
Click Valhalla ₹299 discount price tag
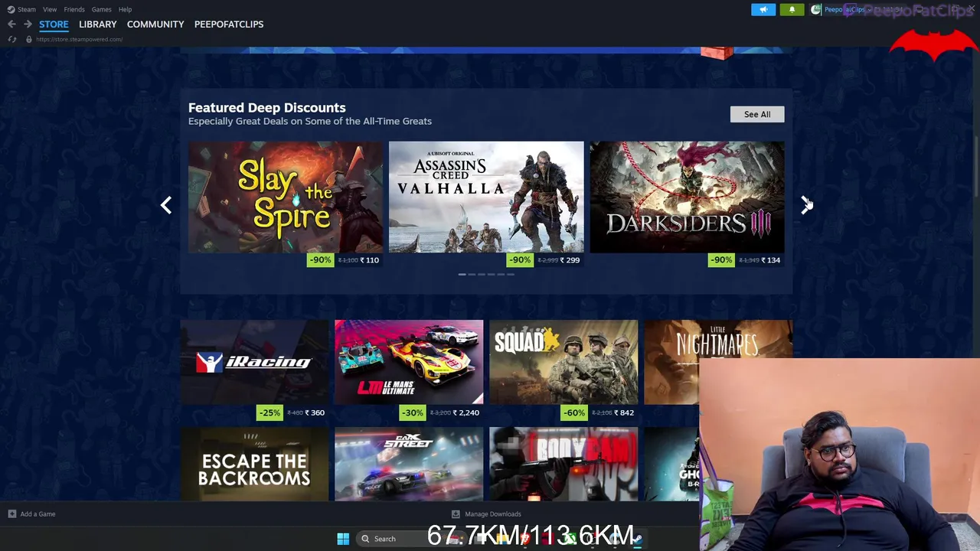545,260
